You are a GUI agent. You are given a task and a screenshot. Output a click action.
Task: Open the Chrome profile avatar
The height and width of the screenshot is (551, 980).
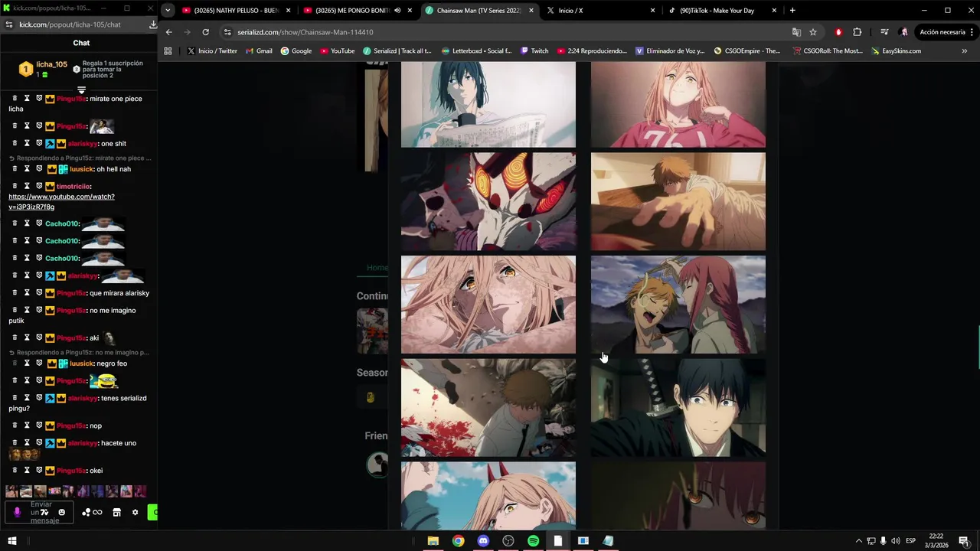[904, 32]
